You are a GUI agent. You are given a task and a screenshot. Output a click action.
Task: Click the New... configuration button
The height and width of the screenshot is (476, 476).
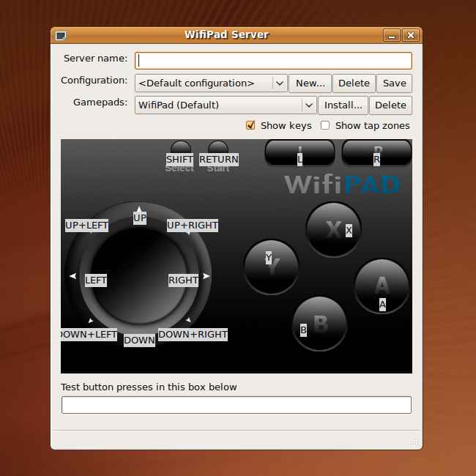pyautogui.click(x=310, y=83)
